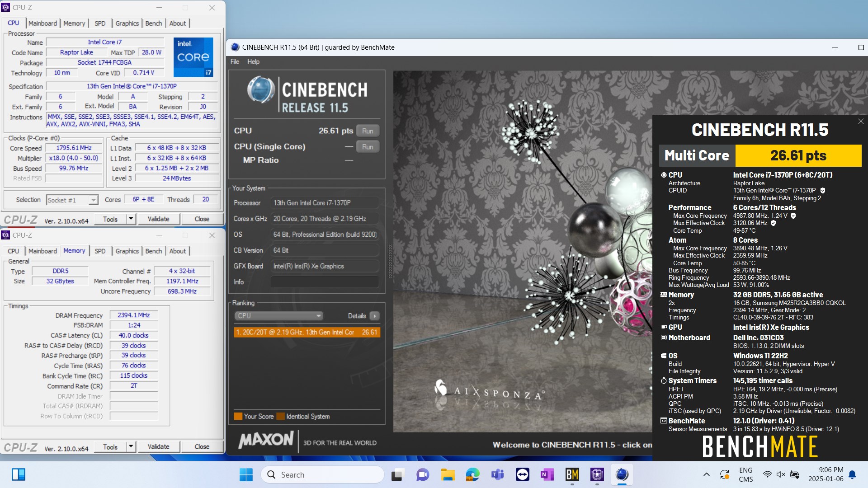Viewport: 868px width, 488px height.
Task: Click Validate in top CPU-Z window
Action: tap(158, 219)
